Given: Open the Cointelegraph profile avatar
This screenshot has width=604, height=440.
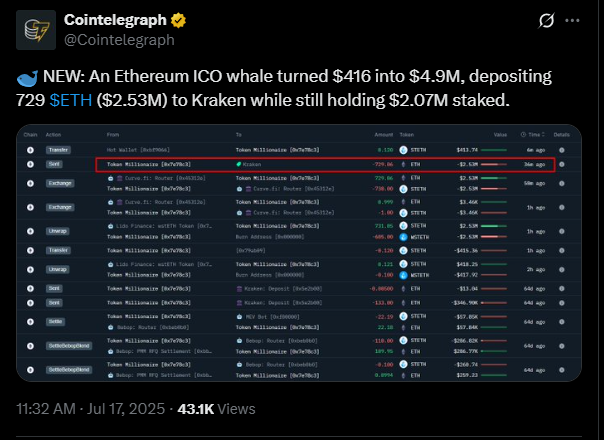Looking at the screenshot, I should (36, 30).
